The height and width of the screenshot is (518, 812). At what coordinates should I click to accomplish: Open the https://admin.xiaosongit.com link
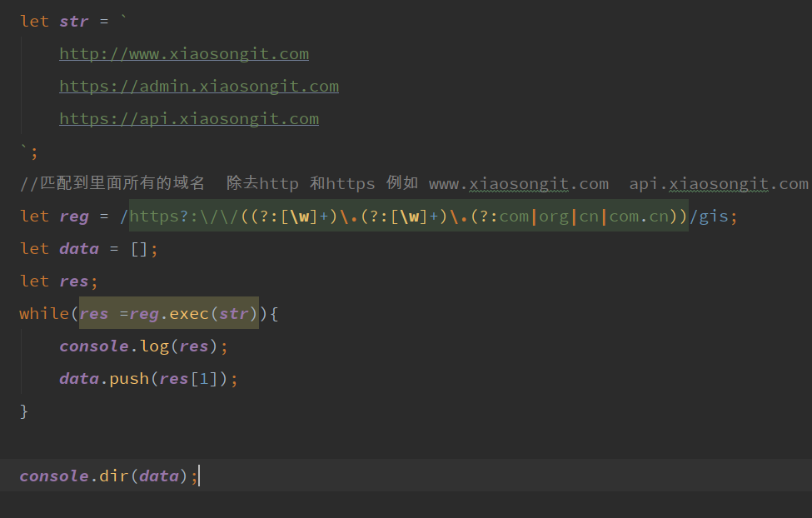pyautogui.click(x=199, y=87)
